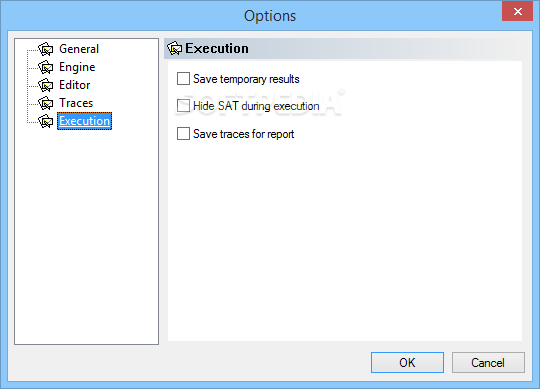Click the icon beside Editor
540x389 pixels.
click(x=46, y=85)
